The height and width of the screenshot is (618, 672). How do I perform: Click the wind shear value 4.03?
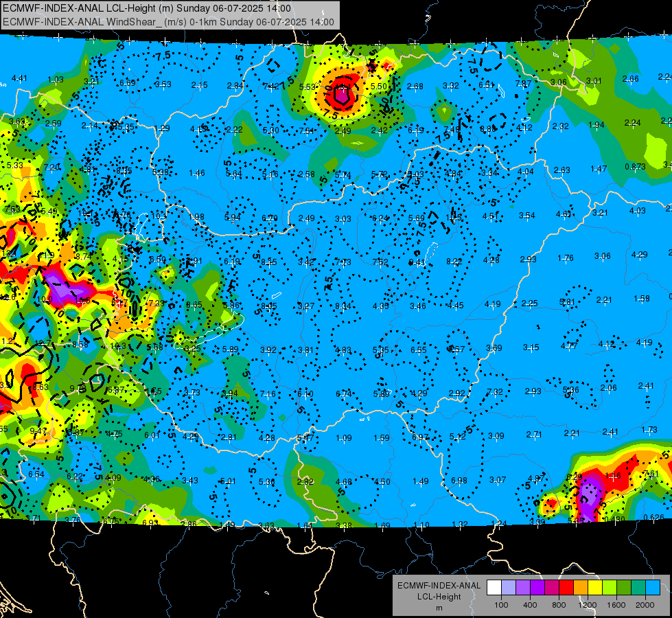click(x=637, y=211)
